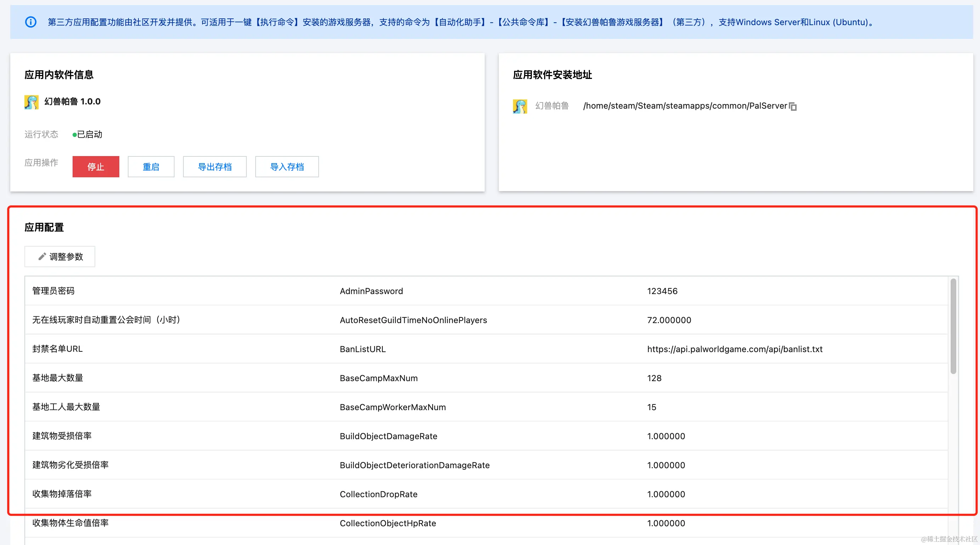Screen dimensions: 980x545
Task: Click the AutoResetGuildTimeNoOnlinePlayers row
Action: point(413,320)
